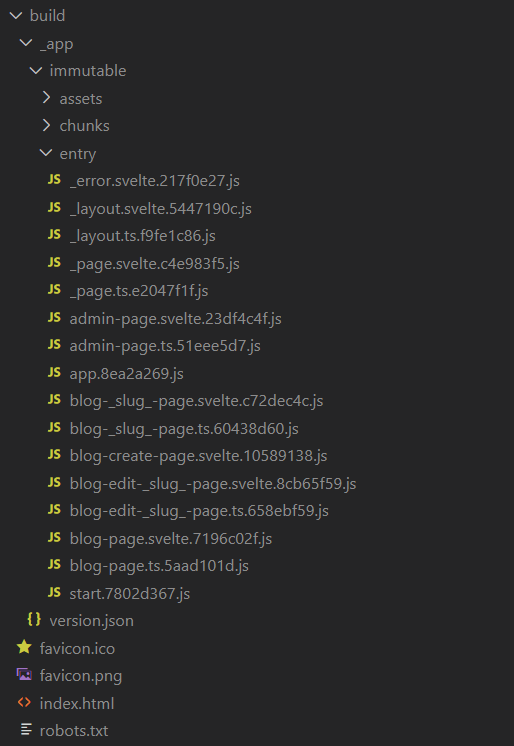
Task: Open file blog-edit-_slug_-page.ts.658ebf59.js
Action: pos(199,511)
